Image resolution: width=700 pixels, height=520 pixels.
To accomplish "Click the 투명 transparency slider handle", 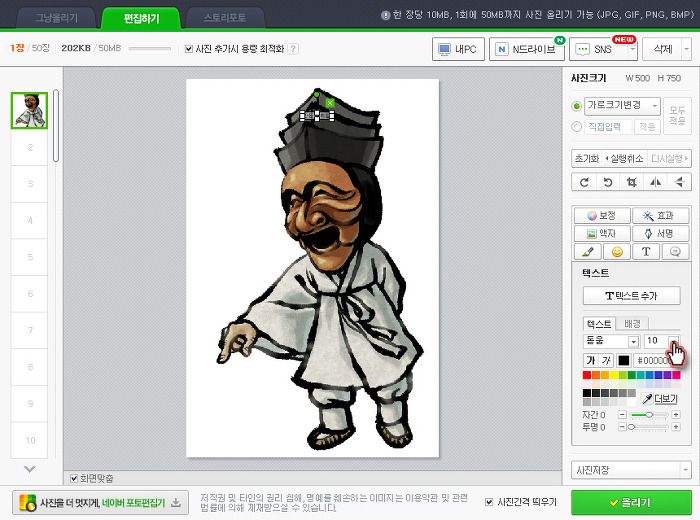I will pyautogui.click(x=631, y=427).
